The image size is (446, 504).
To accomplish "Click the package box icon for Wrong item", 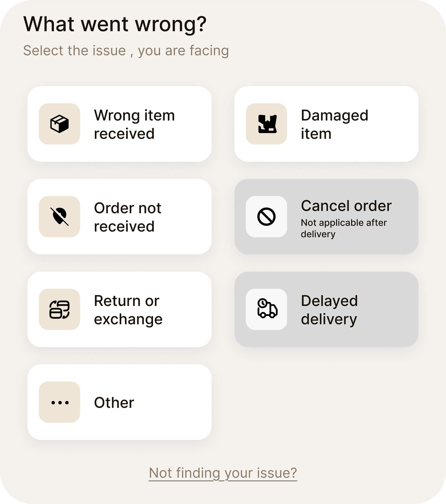I will coord(59,124).
